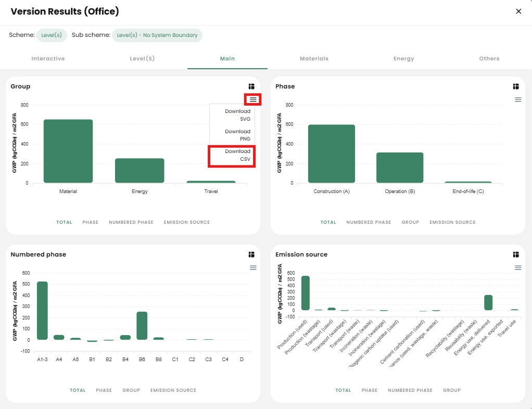Viewport: 532px width, 409px height.
Task: Click grid layout icon in Numbered phase card
Action: (x=251, y=254)
